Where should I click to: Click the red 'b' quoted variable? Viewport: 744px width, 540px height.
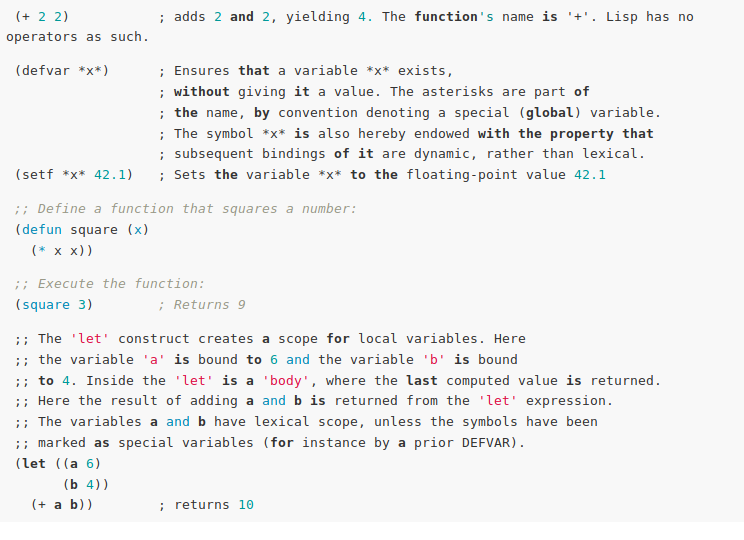coord(433,360)
